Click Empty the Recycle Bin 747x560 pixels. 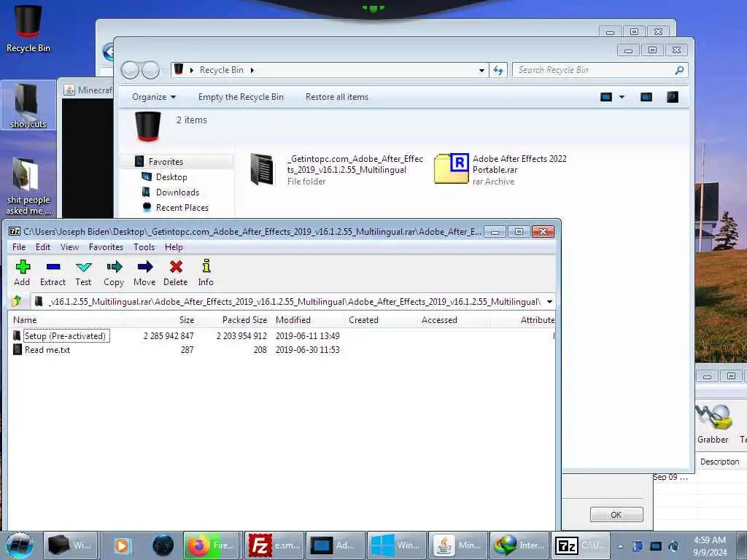coord(241,97)
